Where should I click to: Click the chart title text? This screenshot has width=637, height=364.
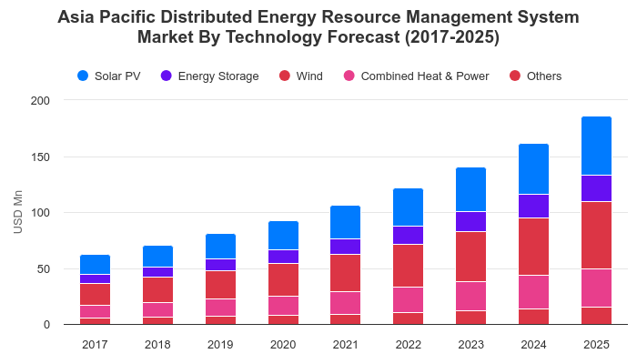[x=318, y=26]
